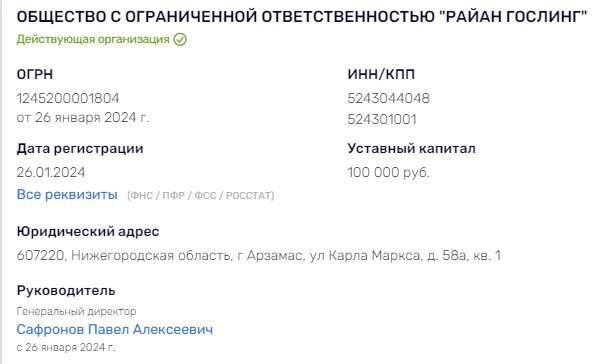The image size is (603, 364).
Task: Click the ОГРН field label
Action: pyautogui.click(x=35, y=74)
